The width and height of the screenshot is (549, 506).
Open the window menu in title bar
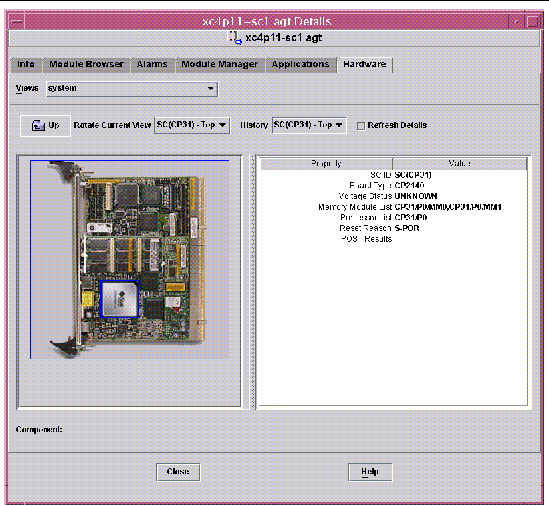click(16, 22)
